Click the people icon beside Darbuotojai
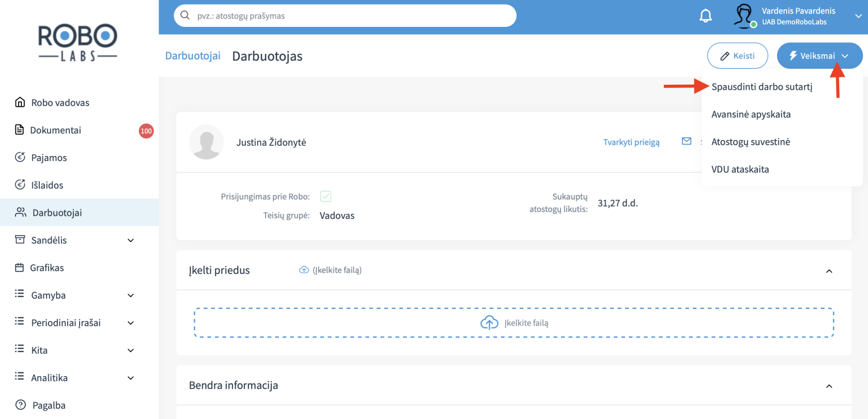The height and width of the screenshot is (419, 868). [21, 212]
